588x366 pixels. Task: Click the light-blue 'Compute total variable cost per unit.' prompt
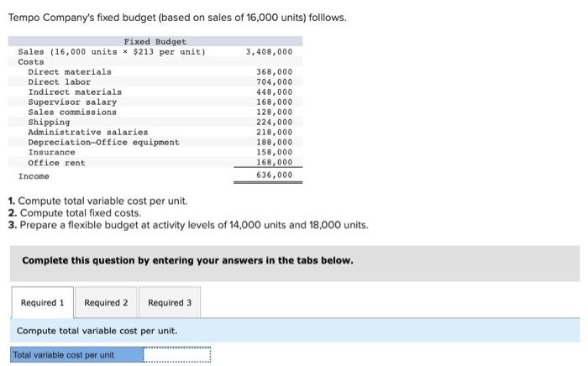tap(295, 331)
